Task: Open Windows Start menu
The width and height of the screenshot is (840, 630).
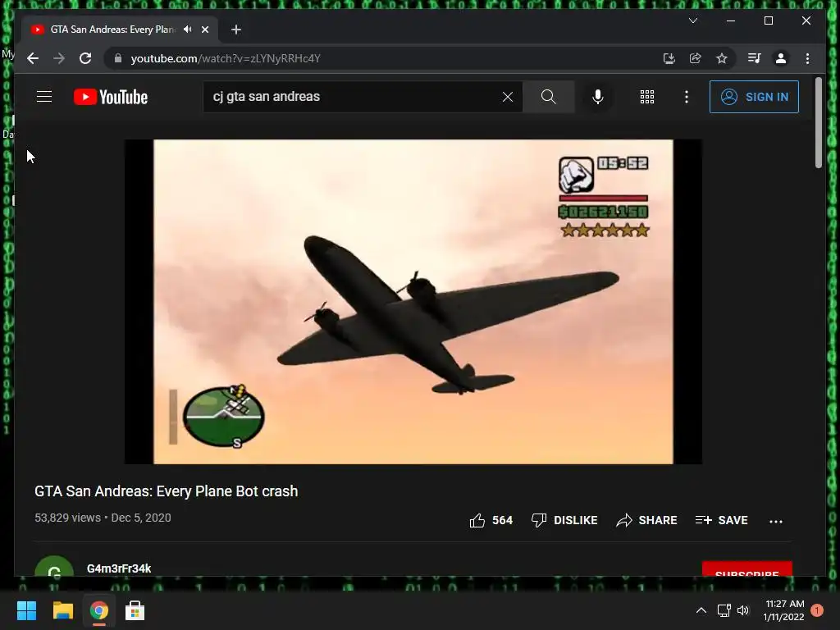Action: (x=26, y=610)
